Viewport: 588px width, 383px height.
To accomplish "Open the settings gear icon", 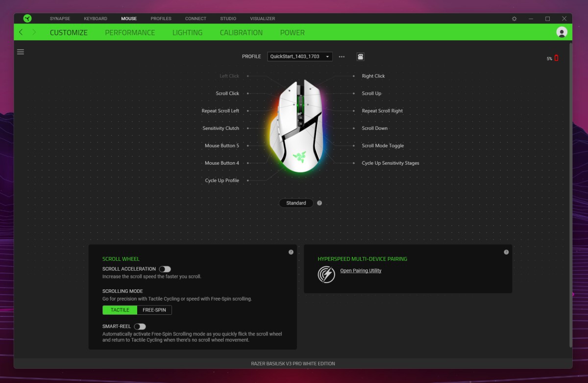I will tap(514, 19).
